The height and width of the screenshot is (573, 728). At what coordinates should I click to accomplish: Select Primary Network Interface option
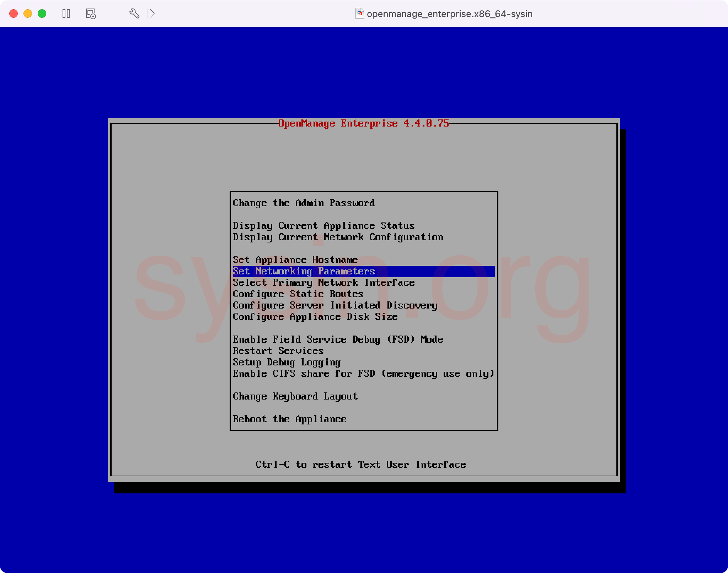pyautogui.click(x=323, y=283)
